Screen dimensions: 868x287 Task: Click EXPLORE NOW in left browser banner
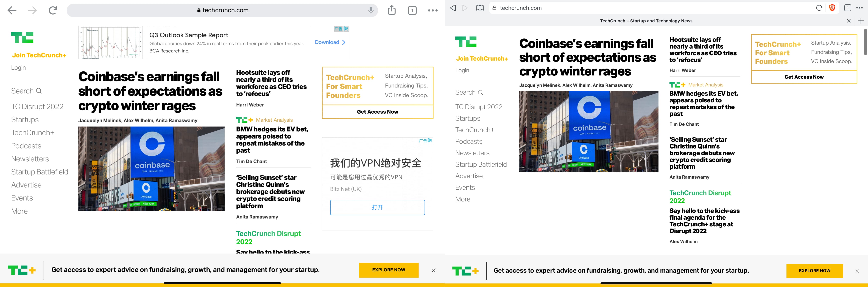click(x=389, y=270)
